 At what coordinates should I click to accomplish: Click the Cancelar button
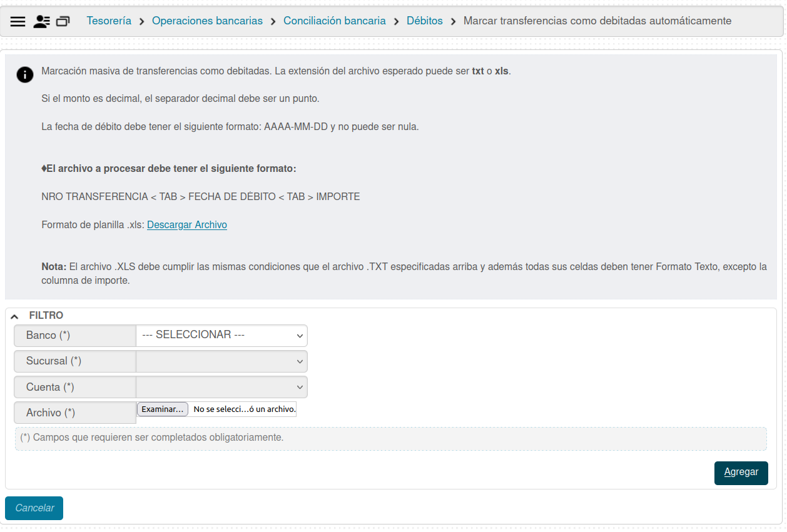(x=34, y=508)
